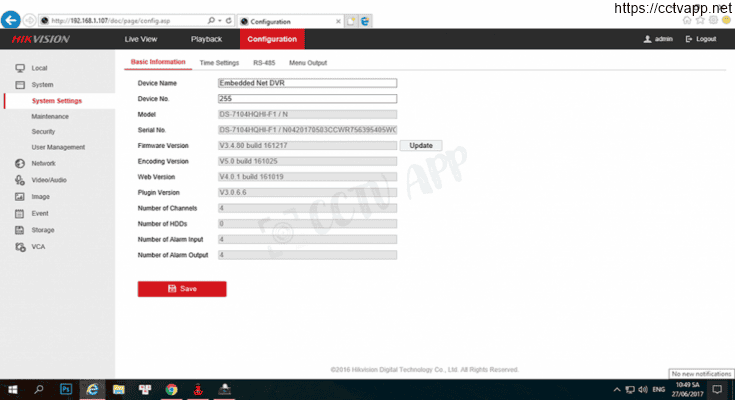Click the browser back arrow button
Image resolution: width=735 pixels, height=400 pixels.
pyautogui.click(x=10, y=20)
